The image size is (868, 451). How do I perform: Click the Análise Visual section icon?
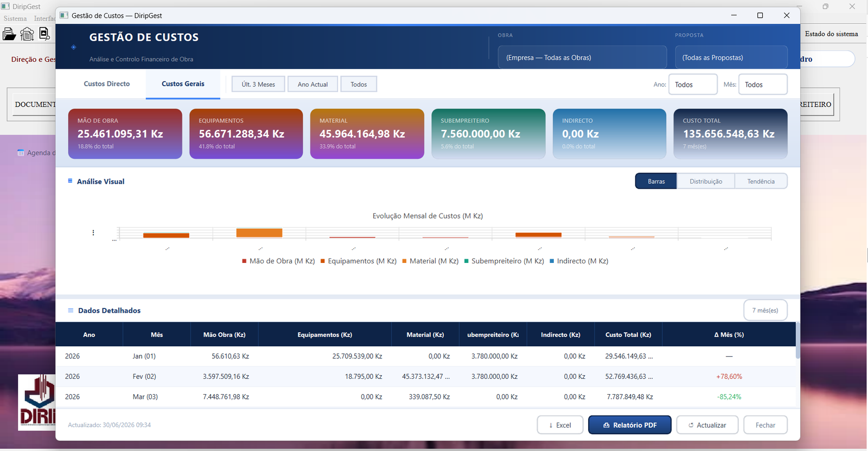pyautogui.click(x=70, y=181)
